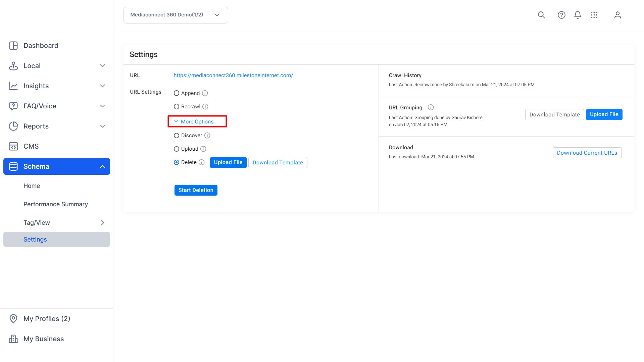Image resolution: width=644 pixels, height=362 pixels.
Task: Show info tooltip for Recrawl
Action: 205,107
